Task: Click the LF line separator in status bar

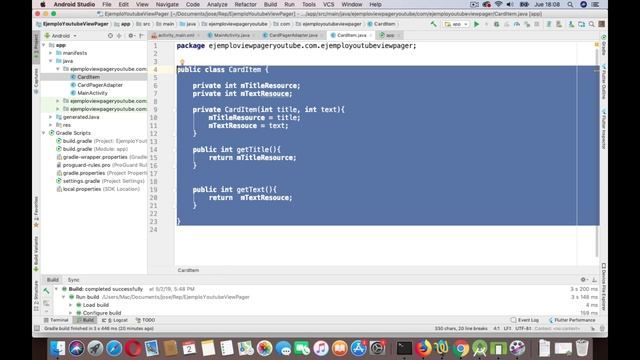Action: click(x=507, y=329)
